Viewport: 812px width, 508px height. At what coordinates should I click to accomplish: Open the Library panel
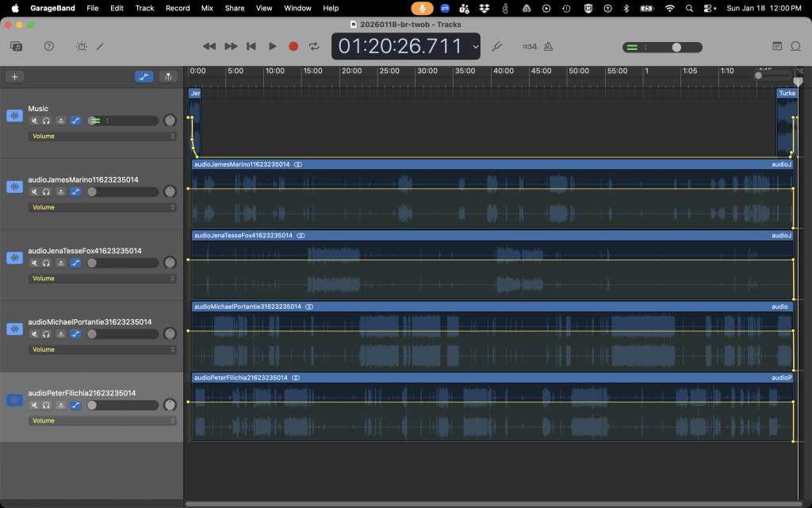(x=16, y=46)
